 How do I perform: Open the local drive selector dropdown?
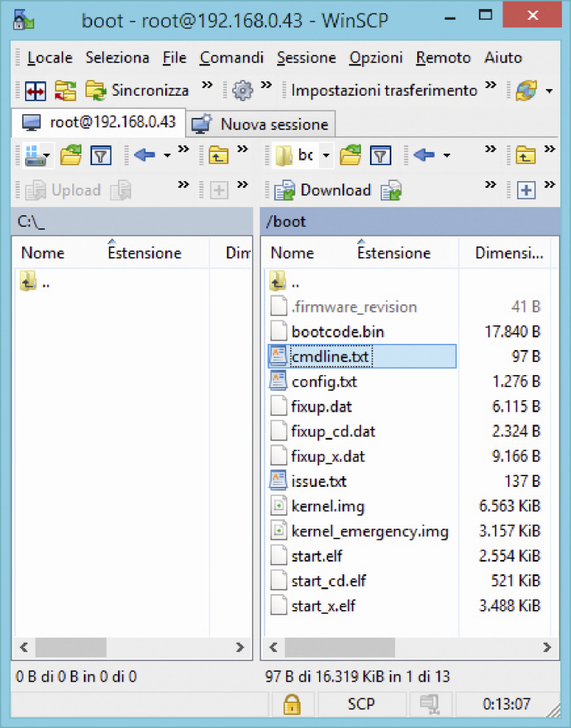click(x=38, y=155)
